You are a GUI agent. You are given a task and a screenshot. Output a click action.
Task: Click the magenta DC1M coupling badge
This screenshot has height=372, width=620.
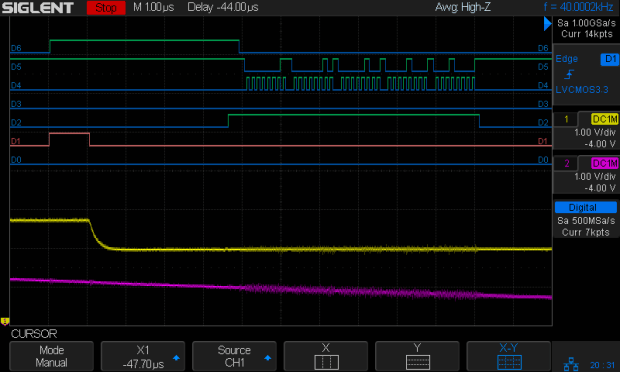(x=605, y=163)
